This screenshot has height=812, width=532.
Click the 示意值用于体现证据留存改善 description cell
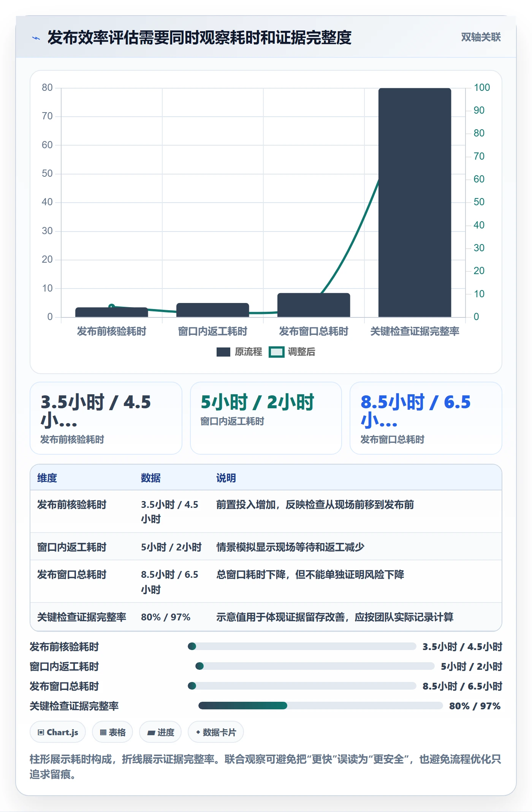tap(335, 617)
